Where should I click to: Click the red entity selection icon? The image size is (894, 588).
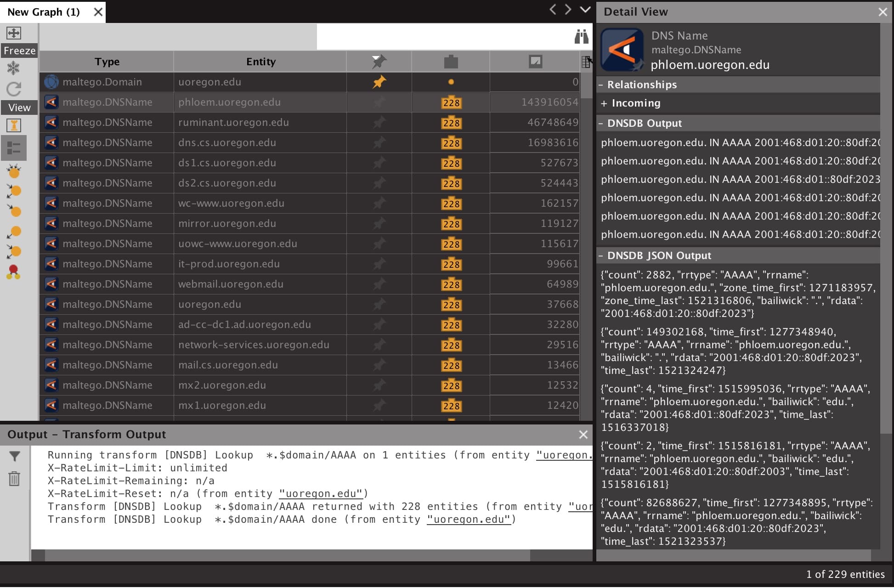point(13,272)
